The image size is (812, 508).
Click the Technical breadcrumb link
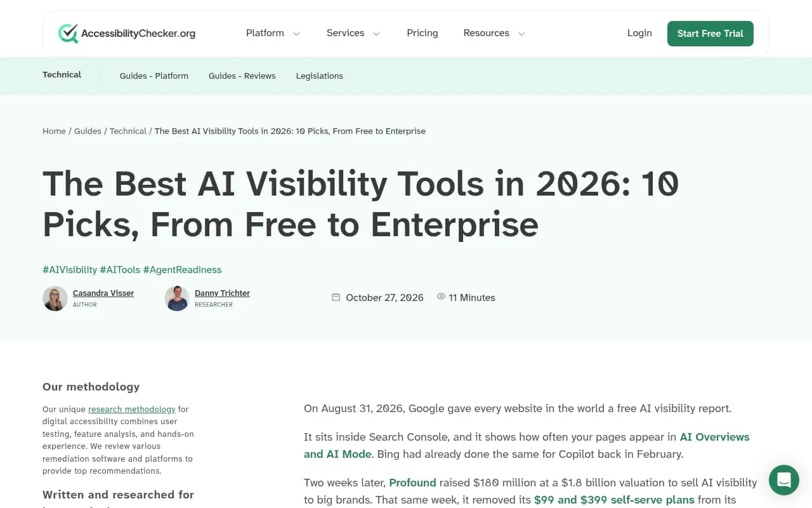point(128,131)
